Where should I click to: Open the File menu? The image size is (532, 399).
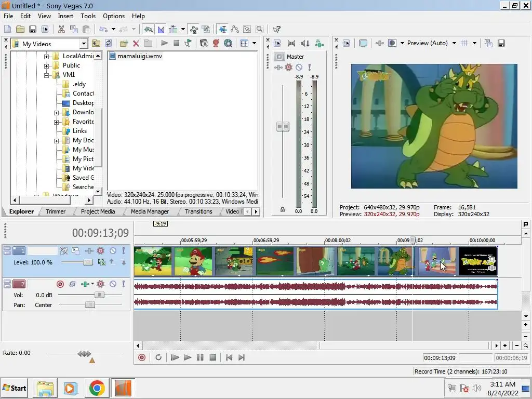tap(8, 16)
